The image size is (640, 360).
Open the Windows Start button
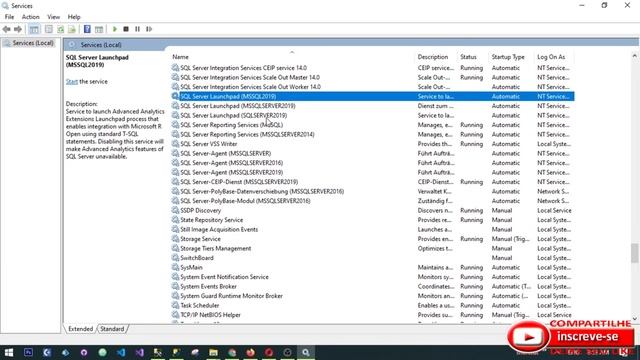(9, 352)
